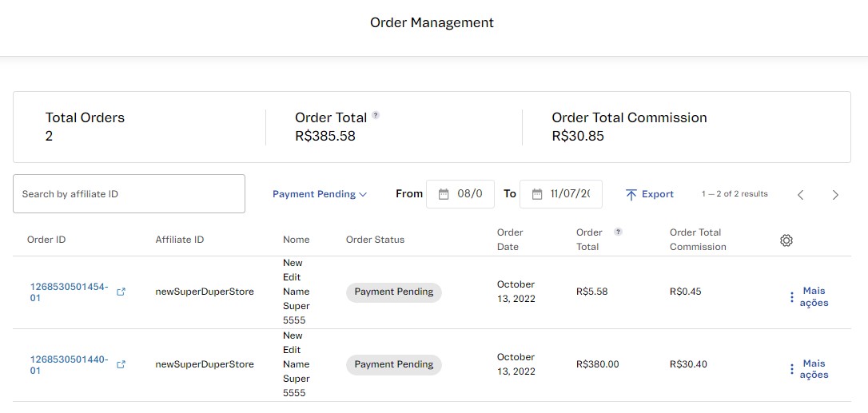The width and height of the screenshot is (868, 413).
Task: Click the Search by affiliate ID field
Action: click(x=129, y=194)
